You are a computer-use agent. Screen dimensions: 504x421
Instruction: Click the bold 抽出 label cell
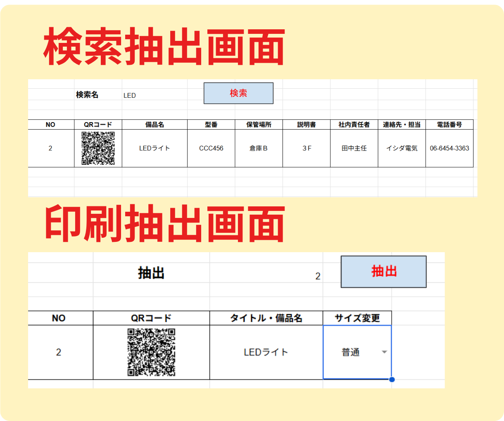(151, 273)
